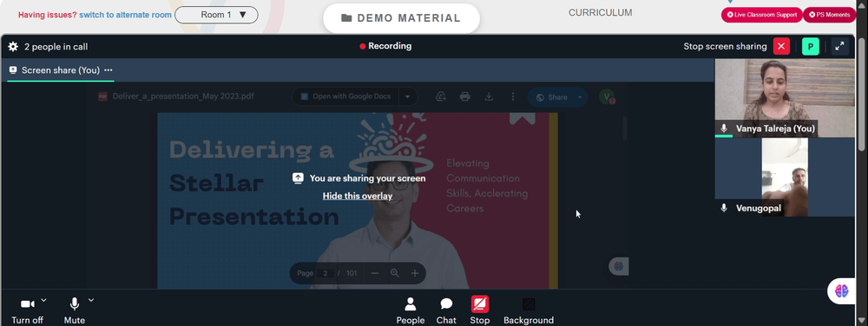Expand microphone options chevron
Image resolution: width=868 pixels, height=326 pixels.
[91, 301]
